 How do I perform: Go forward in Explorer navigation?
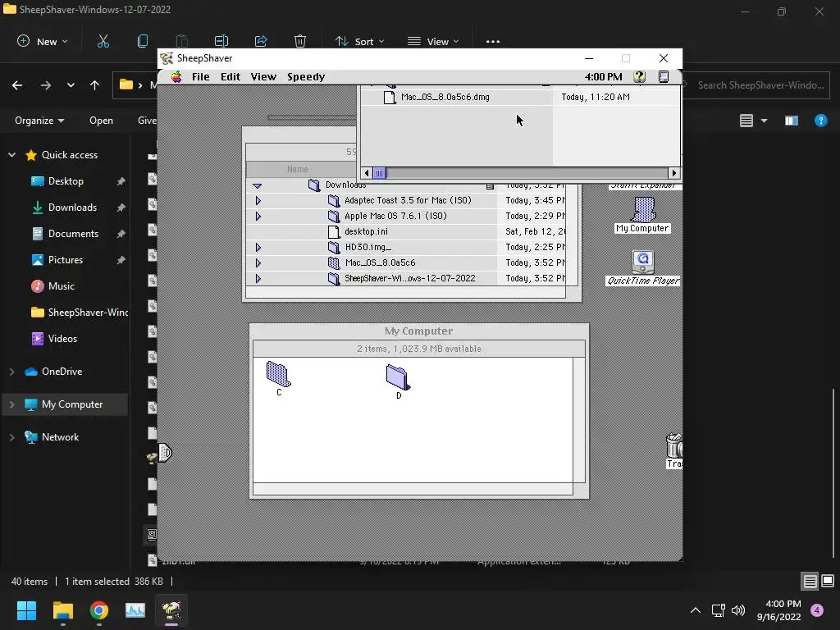coord(46,85)
